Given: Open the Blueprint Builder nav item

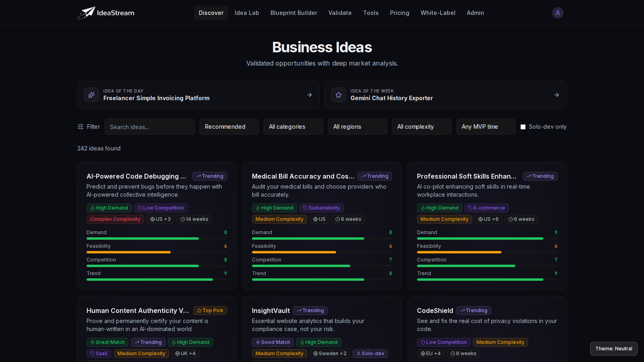Looking at the screenshot, I should (x=294, y=13).
